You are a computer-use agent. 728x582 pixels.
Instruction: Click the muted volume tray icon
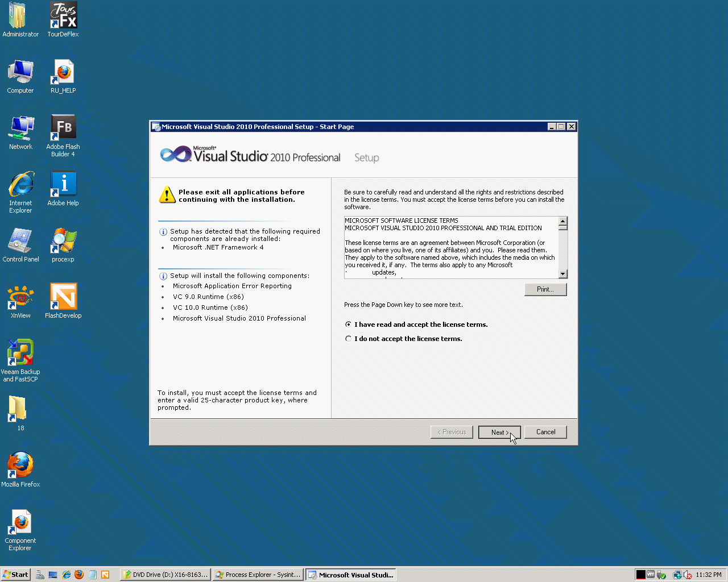pos(687,575)
